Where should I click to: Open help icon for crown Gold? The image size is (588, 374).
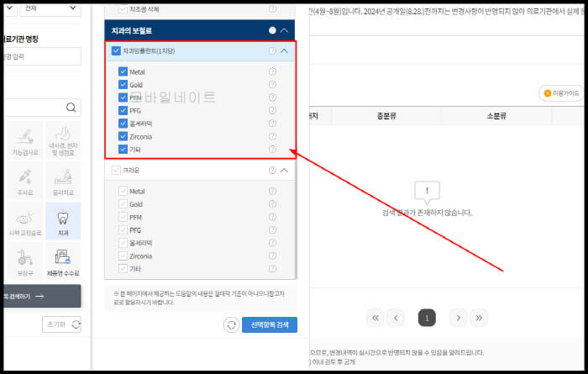[x=272, y=203]
